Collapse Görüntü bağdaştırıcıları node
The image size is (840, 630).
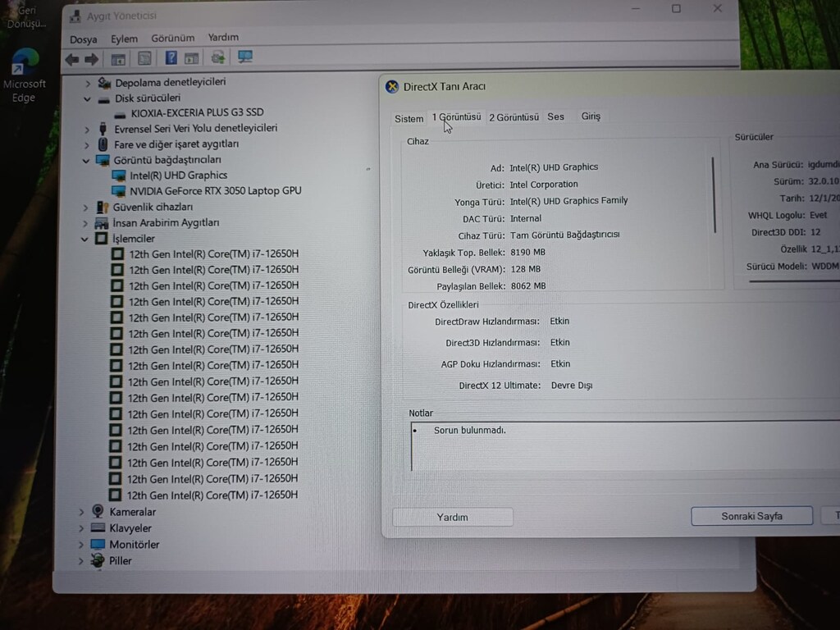click(85, 161)
